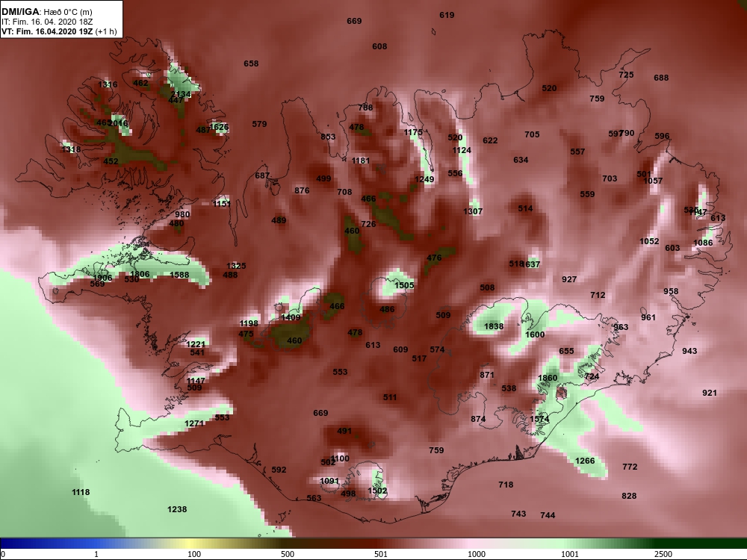
Task: Click the 1318 label on the west coast
Action: (71, 149)
